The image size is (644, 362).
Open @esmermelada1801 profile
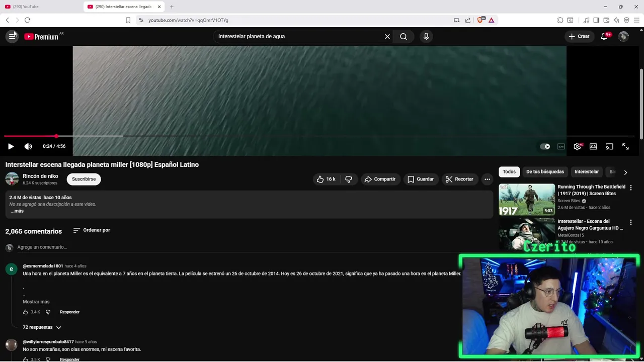(43, 266)
